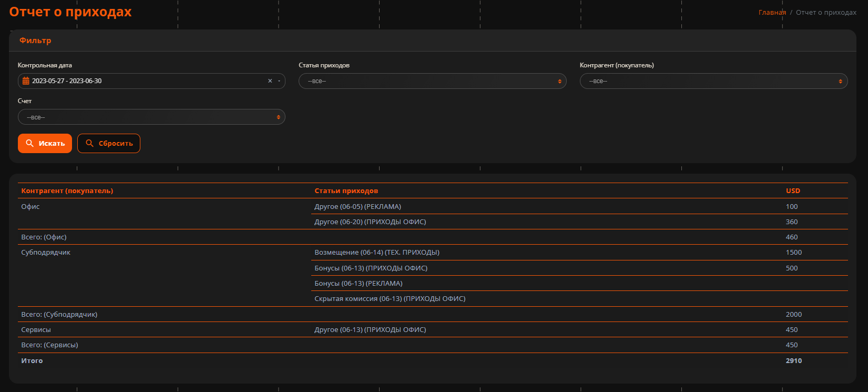
Task: Click Отчет о приходах breadcrumb text
Action: [826, 12]
